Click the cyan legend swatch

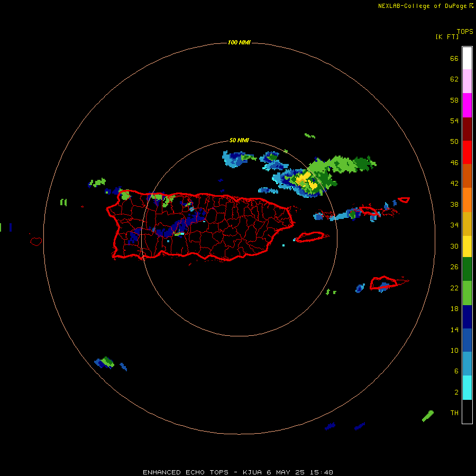click(x=467, y=387)
